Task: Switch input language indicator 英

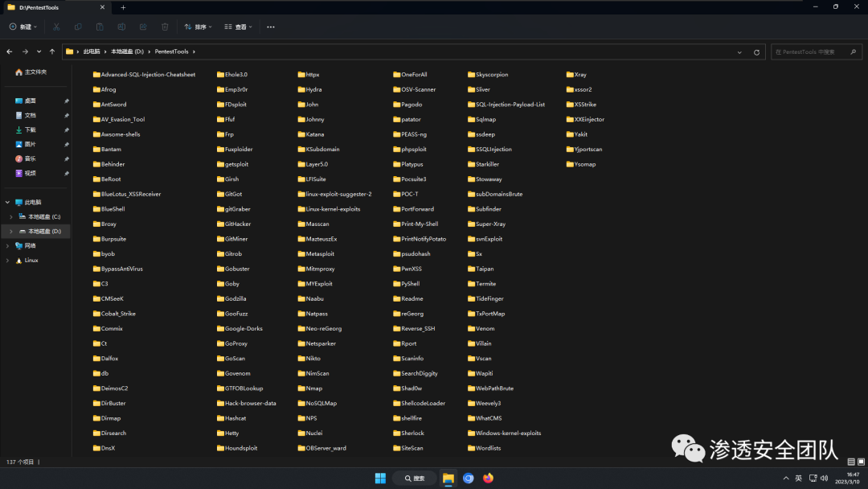Action: click(x=798, y=478)
